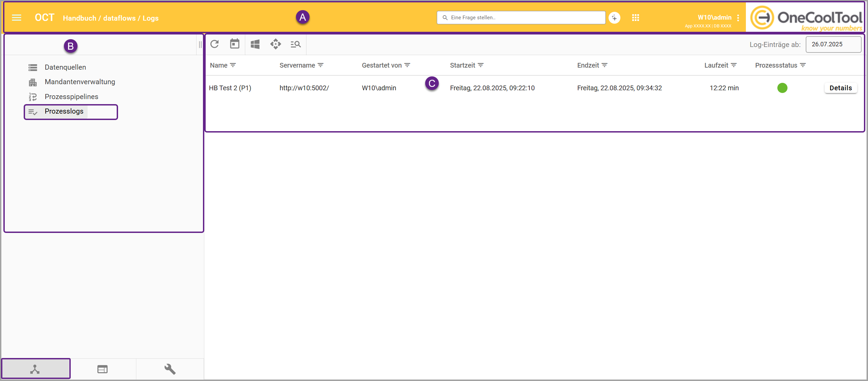Open the user options three-dot menu

tap(738, 18)
